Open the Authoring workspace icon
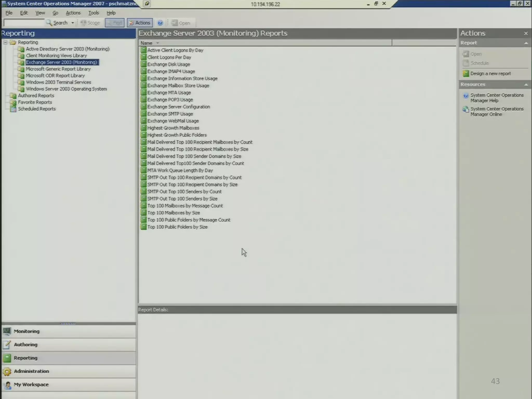 tap(7, 344)
